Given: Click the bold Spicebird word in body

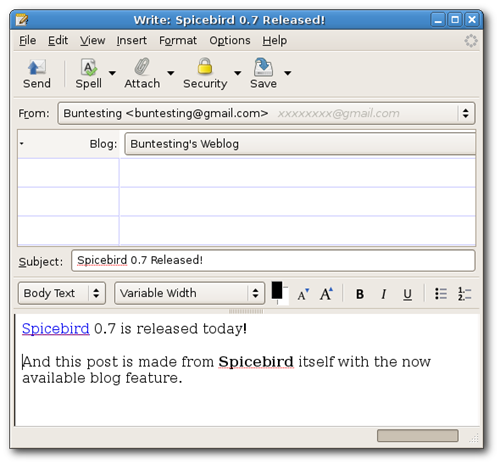Looking at the screenshot, I should (256, 362).
